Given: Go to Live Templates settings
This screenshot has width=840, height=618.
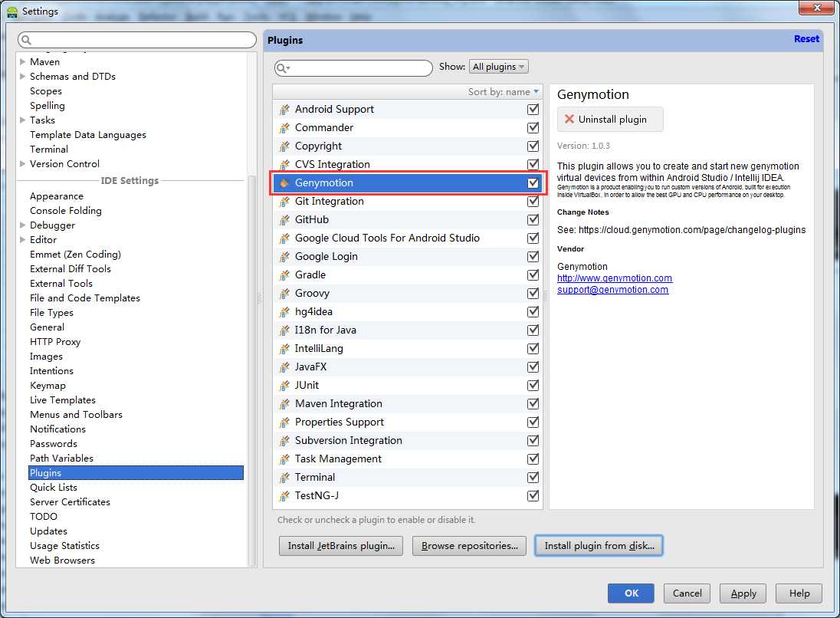Looking at the screenshot, I should coord(63,399).
